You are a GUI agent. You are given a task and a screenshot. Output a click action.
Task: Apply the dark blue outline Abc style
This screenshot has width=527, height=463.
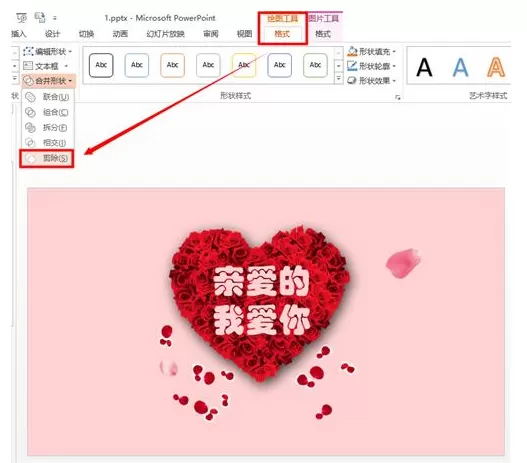pyautogui.click(x=279, y=65)
